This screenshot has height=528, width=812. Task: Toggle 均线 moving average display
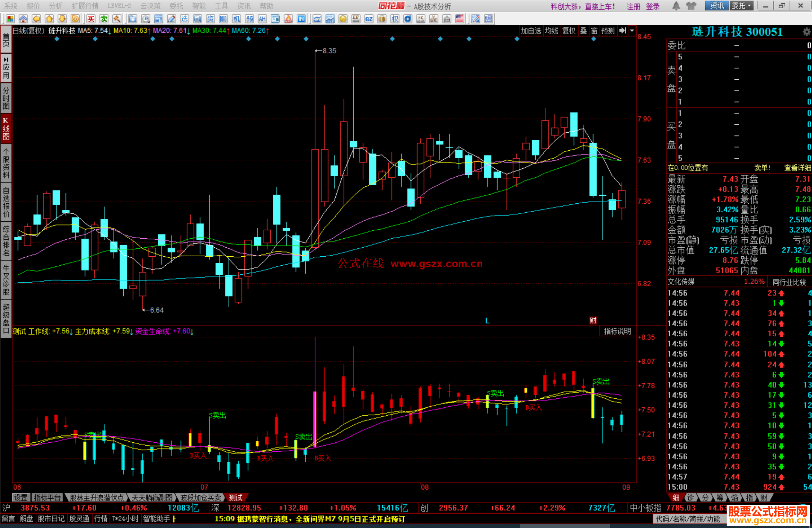(551, 31)
